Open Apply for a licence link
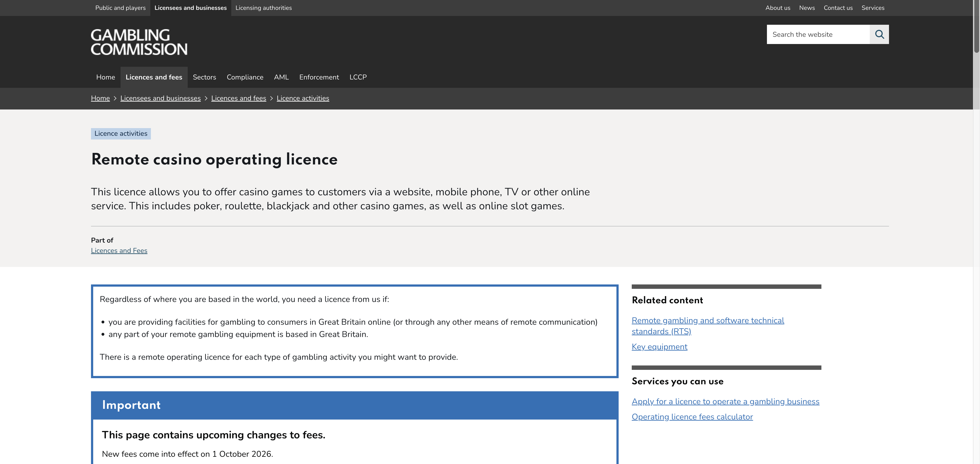This screenshot has width=980, height=464. 726,402
